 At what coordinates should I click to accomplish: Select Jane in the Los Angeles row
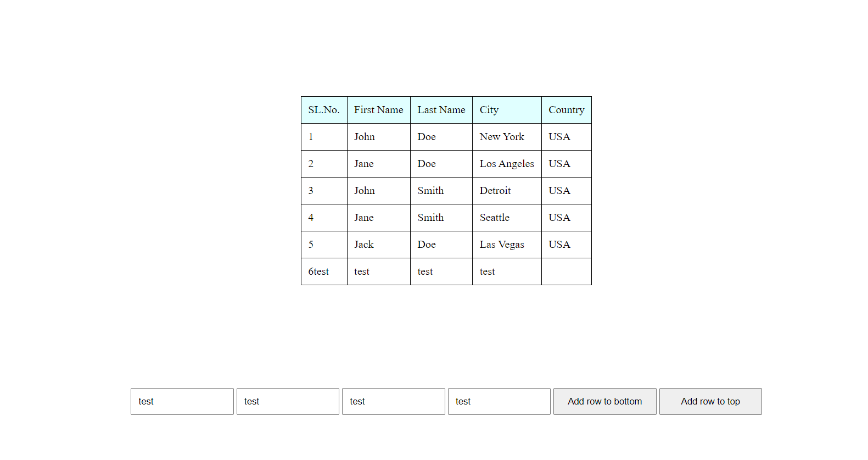[379, 164]
